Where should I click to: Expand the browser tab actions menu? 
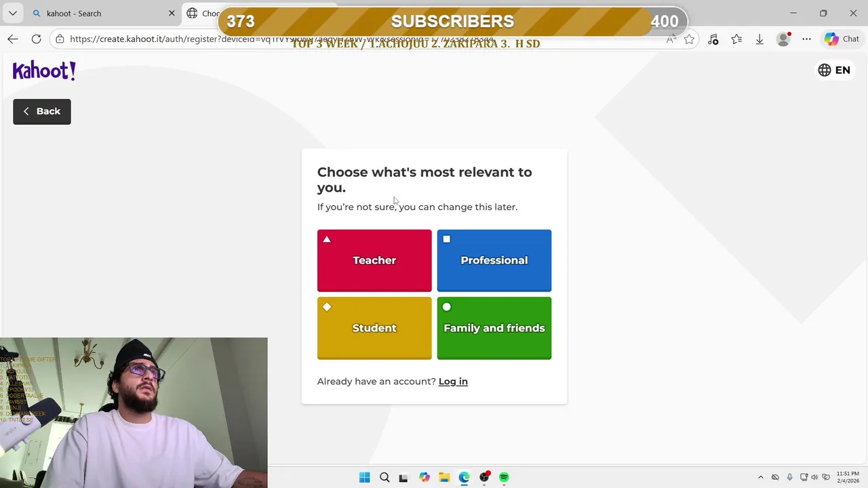[12, 13]
